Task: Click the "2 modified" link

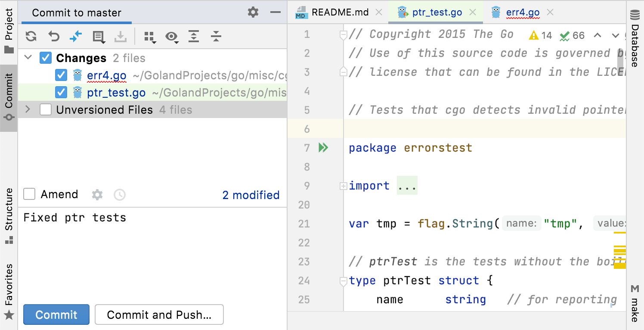Action: [x=251, y=195]
